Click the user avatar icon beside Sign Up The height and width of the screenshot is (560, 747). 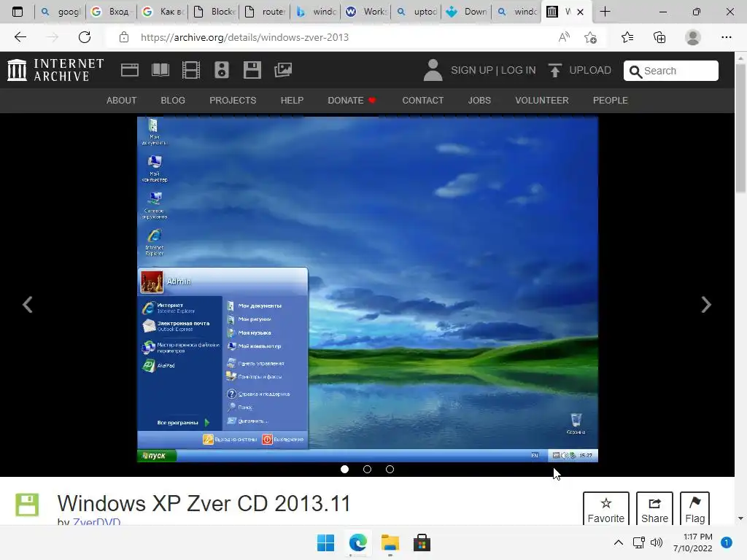click(433, 70)
